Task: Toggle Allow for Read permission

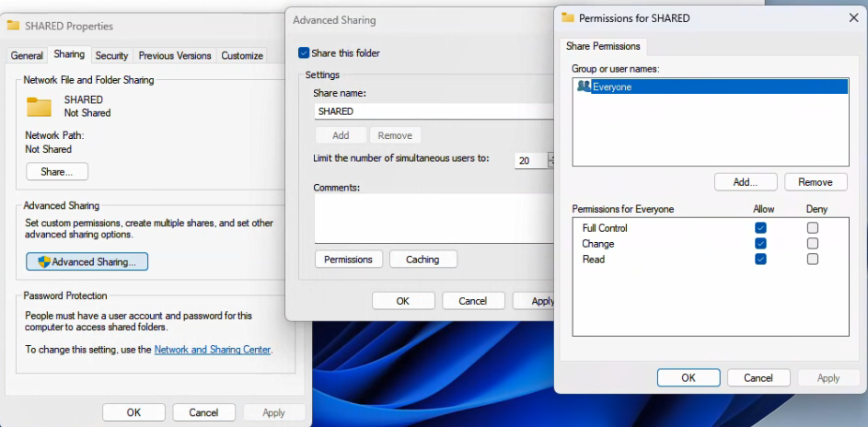Action: (x=760, y=259)
